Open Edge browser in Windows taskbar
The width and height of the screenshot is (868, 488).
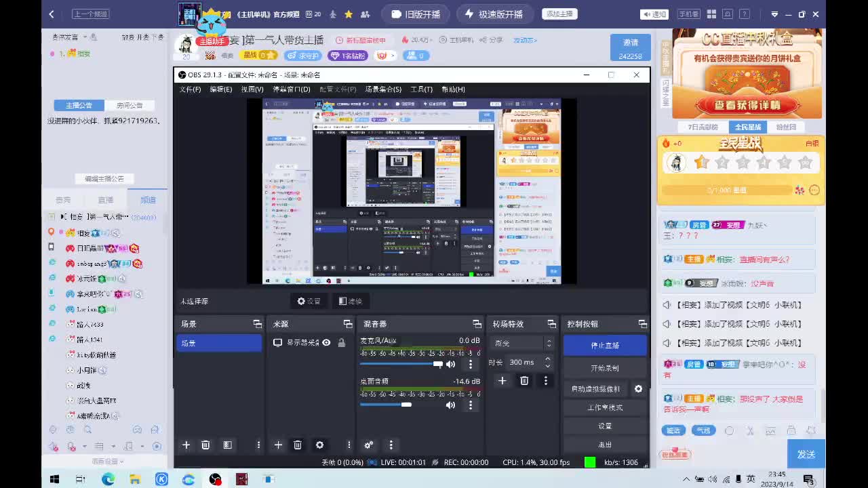click(x=108, y=479)
